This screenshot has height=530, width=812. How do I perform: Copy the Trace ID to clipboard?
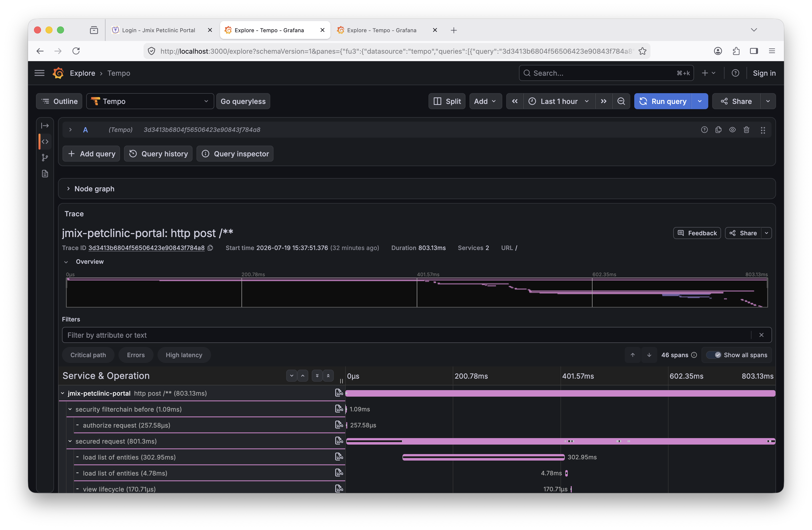coord(210,248)
